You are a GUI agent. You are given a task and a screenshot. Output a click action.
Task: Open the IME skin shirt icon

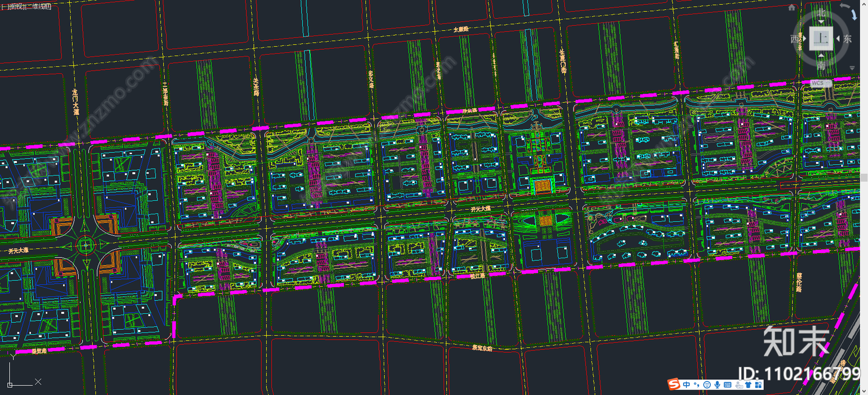[x=749, y=385]
